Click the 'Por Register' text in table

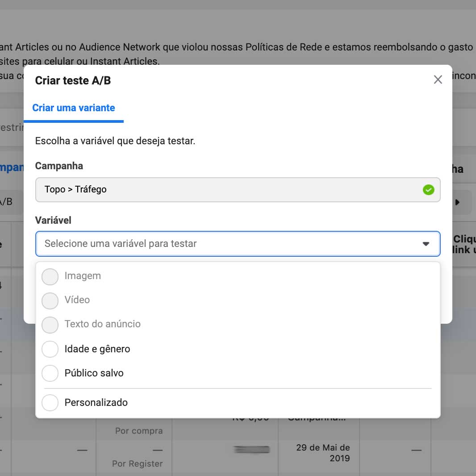pos(137,463)
